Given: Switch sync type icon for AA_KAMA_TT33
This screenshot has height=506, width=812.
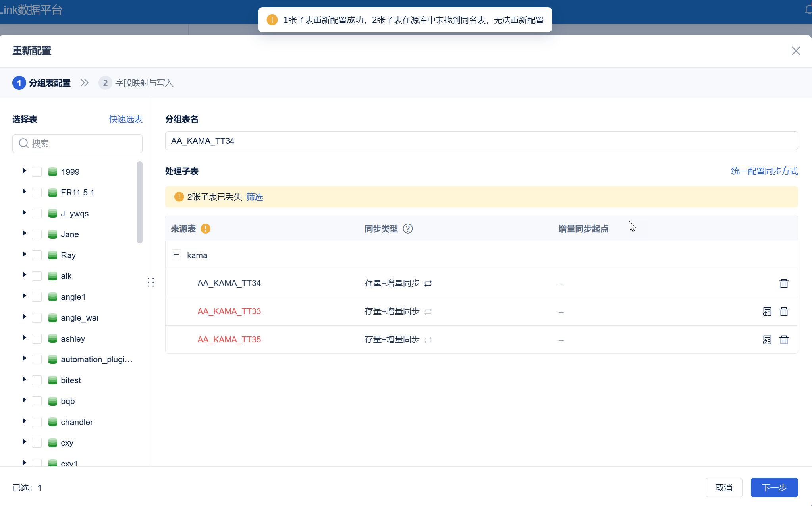Looking at the screenshot, I should tap(428, 312).
